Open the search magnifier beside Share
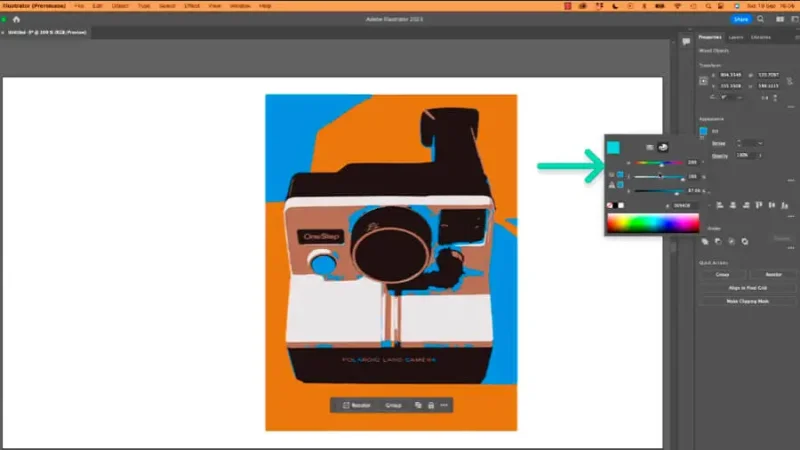800x450 pixels. 761,19
